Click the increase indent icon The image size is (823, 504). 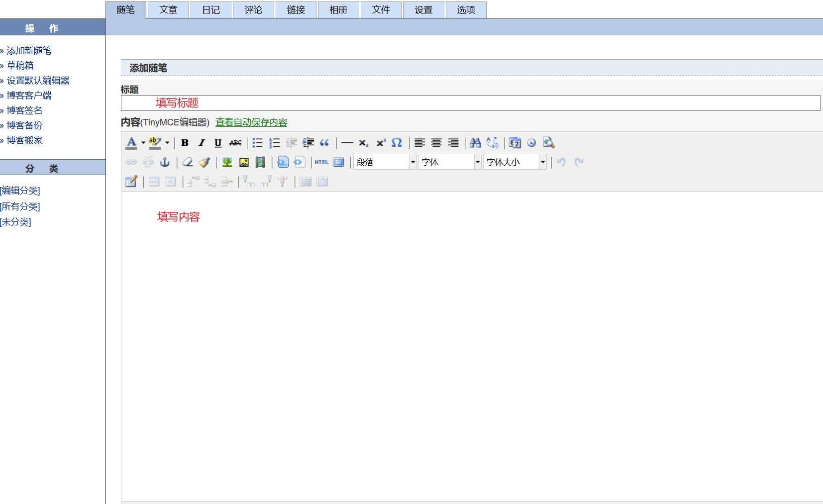point(309,143)
